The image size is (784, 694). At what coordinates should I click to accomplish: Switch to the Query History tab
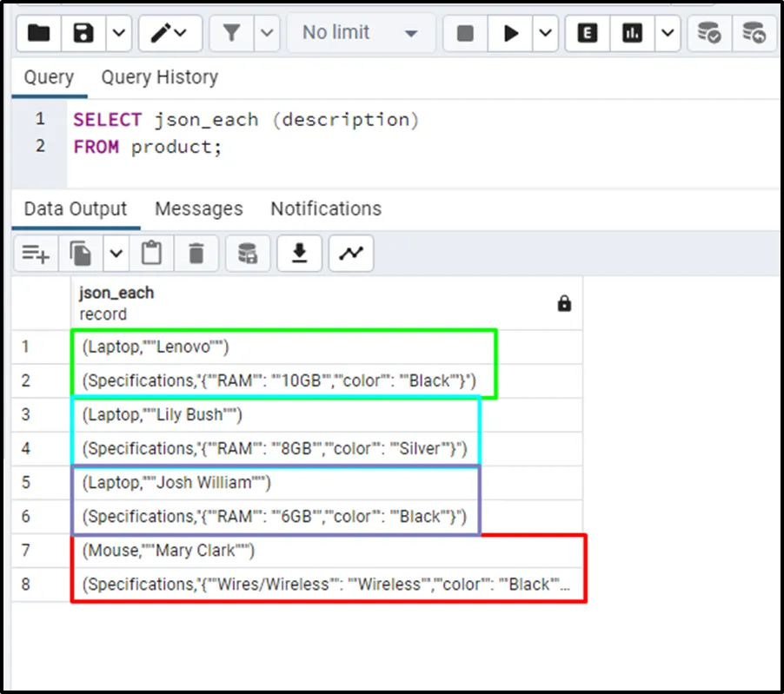(159, 77)
